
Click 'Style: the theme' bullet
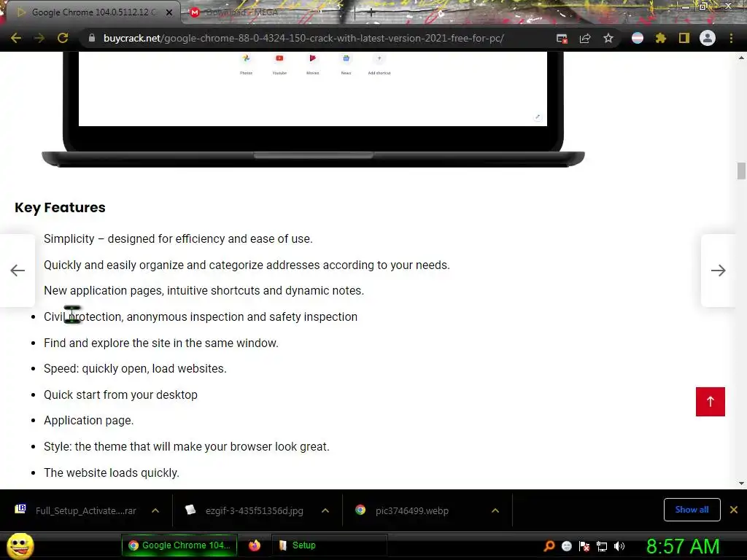(187, 447)
